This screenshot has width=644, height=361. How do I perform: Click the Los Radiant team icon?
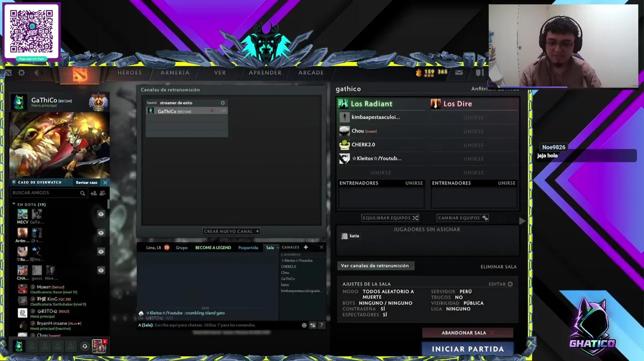click(343, 104)
